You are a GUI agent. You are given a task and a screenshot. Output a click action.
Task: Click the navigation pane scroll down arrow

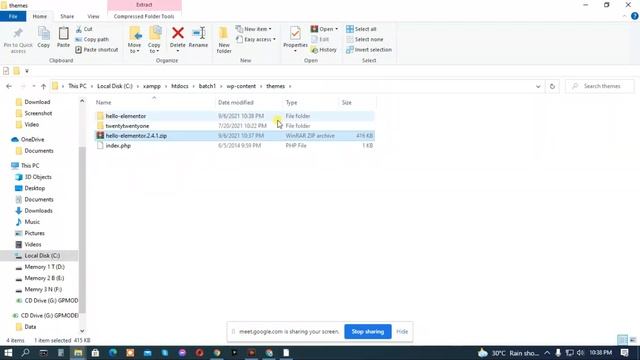tap(82, 331)
